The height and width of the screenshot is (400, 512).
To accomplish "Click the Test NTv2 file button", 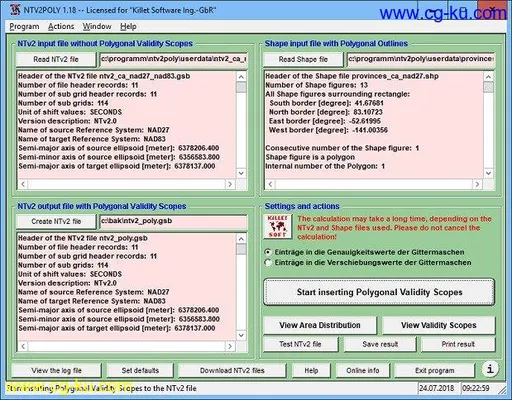I will [x=300, y=344].
